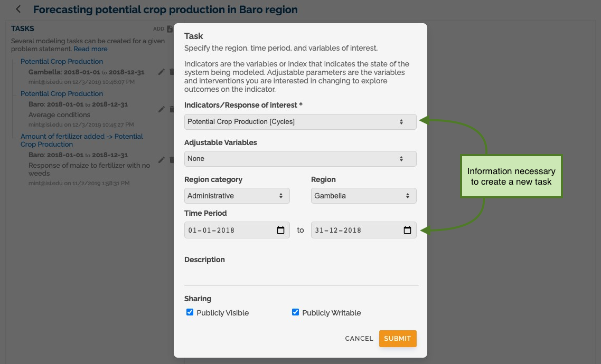601x364 pixels.
Task: Submit the new task form
Action: click(398, 338)
